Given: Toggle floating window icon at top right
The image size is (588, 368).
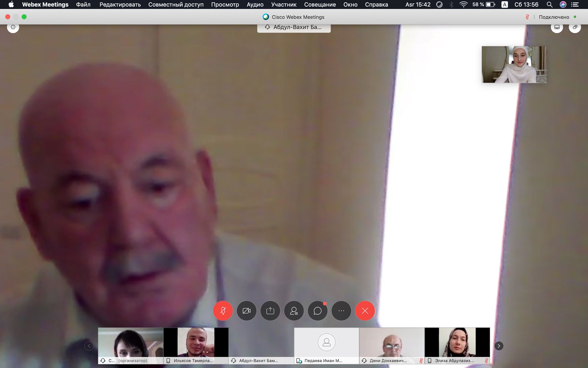Looking at the screenshot, I should click(x=575, y=27).
